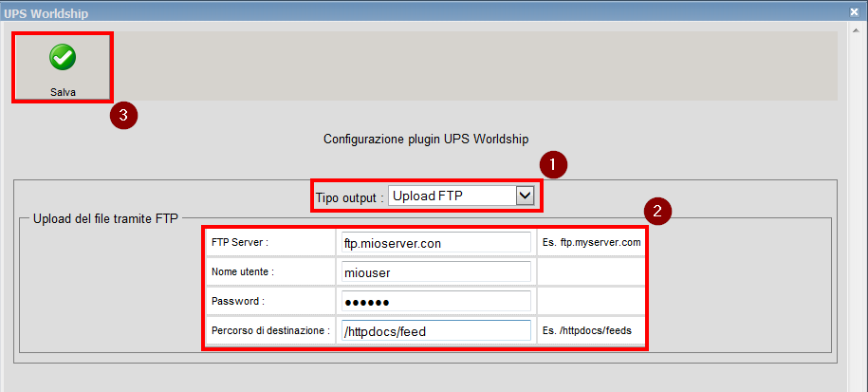This screenshot has width=868, height=392.
Task: Click the 'Percorso di destinazione :' label
Action: [270, 330]
